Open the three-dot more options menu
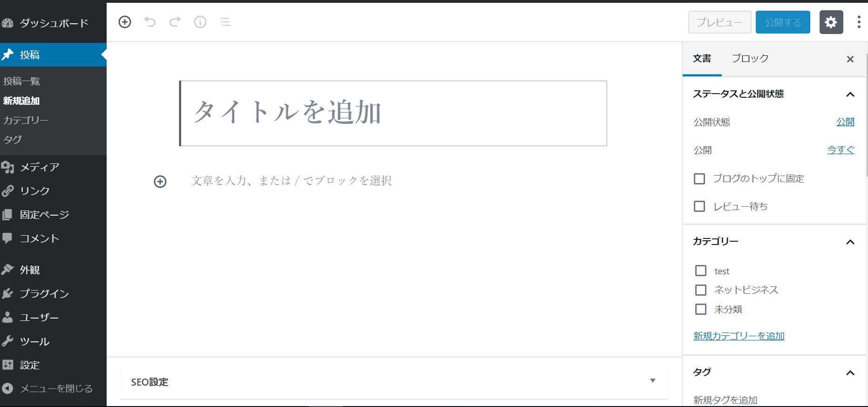Screen dimensions: 868x407 [859, 22]
